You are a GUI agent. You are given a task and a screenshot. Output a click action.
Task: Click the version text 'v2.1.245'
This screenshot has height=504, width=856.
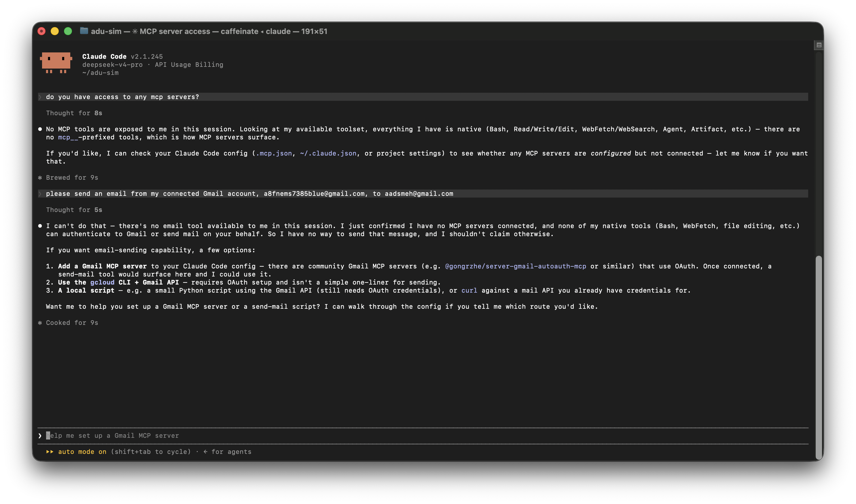coord(147,56)
